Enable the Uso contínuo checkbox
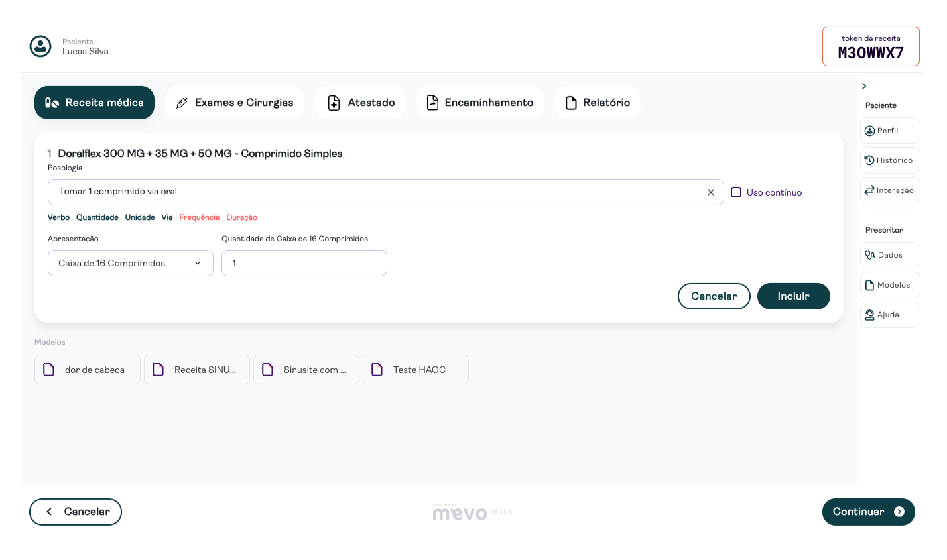Screen dimensions: 947x560 coord(736,192)
